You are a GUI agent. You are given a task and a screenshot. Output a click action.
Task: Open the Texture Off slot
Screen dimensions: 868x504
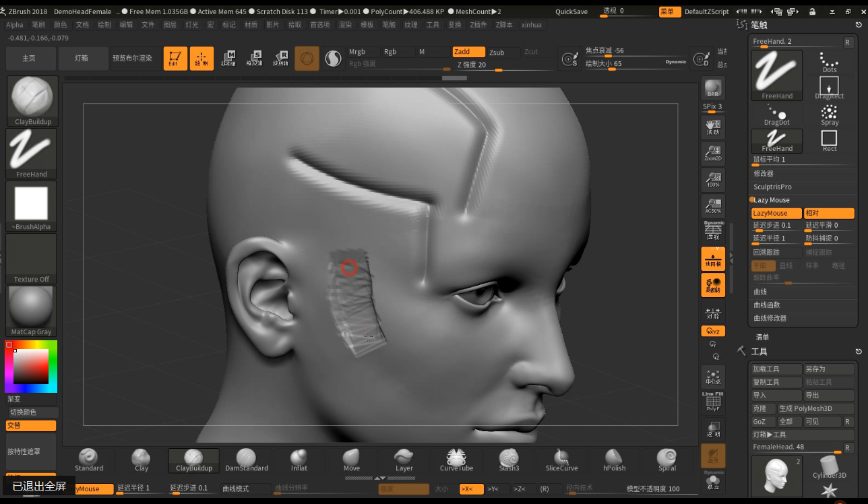[x=32, y=259]
